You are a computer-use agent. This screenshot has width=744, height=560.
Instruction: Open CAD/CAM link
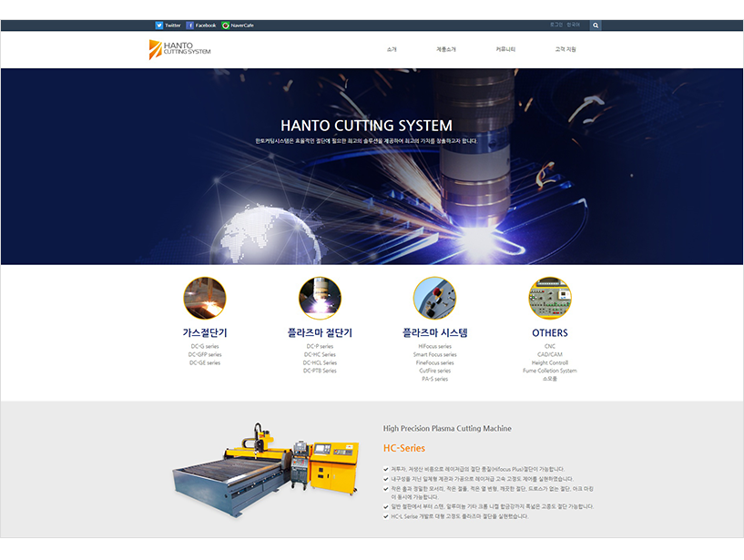tap(550, 354)
